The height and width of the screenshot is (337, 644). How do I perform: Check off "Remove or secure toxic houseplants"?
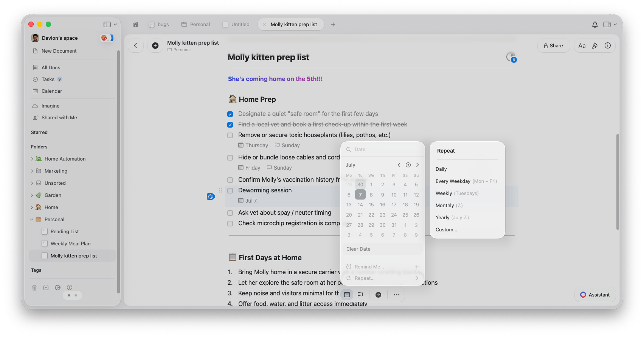click(x=230, y=135)
